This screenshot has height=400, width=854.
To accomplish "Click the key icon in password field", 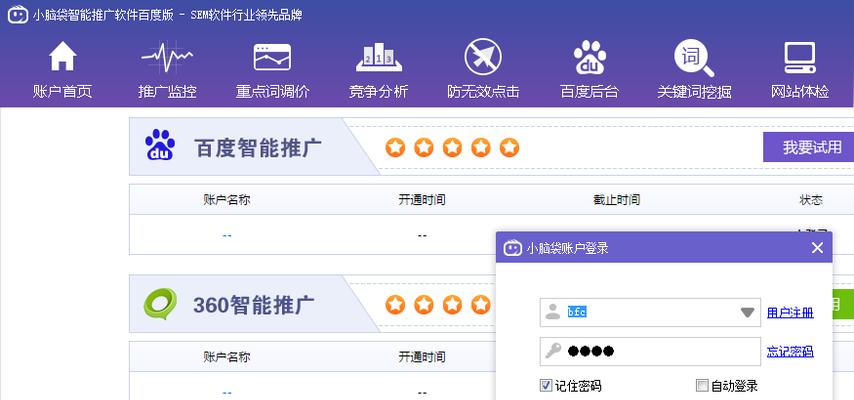I will (x=553, y=350).
